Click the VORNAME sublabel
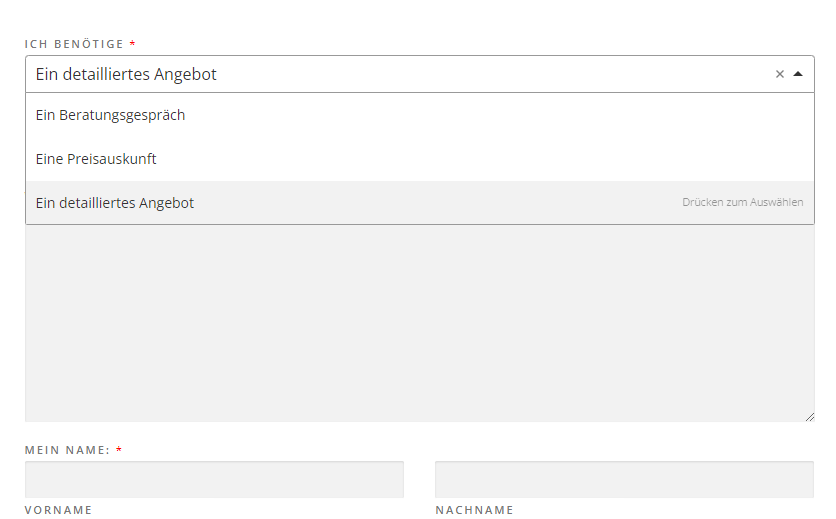Viewport: 836px width, 519px height. [59, 510]
